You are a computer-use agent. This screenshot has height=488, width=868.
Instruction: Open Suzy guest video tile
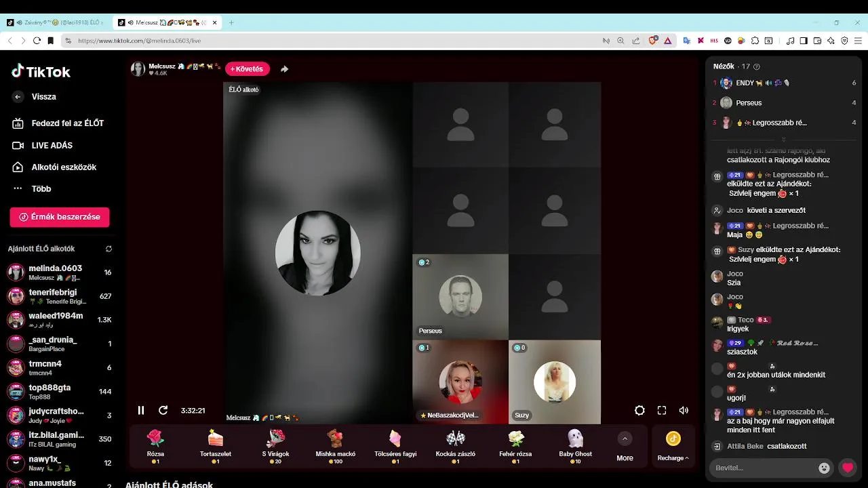[x=555, y=382]
